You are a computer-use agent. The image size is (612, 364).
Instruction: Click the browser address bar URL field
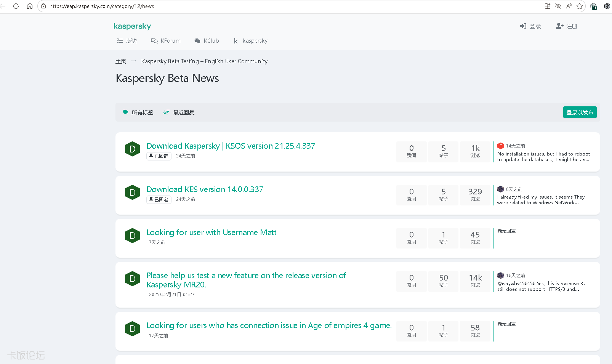click(267, 6)
